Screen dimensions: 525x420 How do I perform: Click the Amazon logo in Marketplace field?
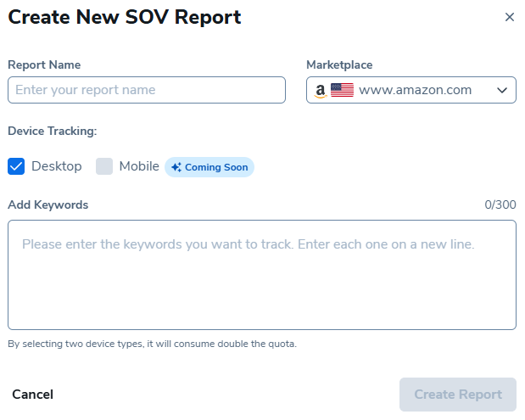(x=320, y=91)
